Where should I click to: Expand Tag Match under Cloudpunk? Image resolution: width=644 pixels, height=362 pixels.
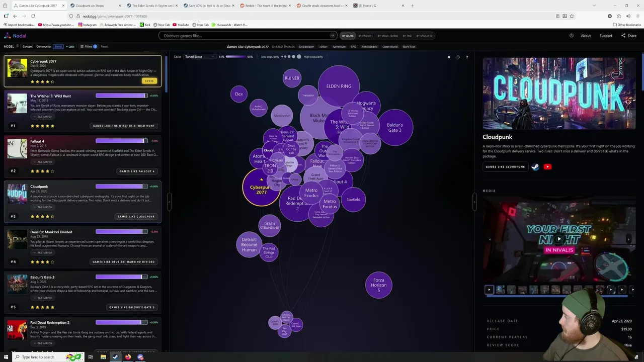point(42,207)
